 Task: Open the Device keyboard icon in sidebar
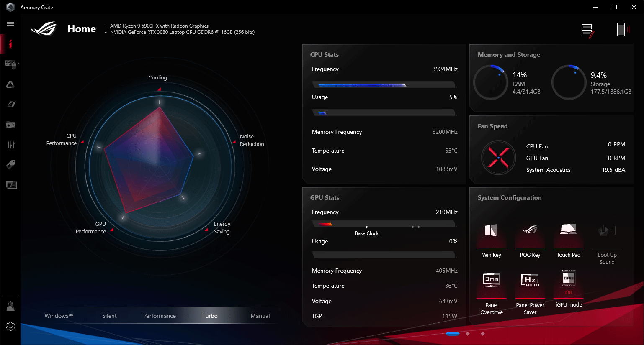[11, 64]
